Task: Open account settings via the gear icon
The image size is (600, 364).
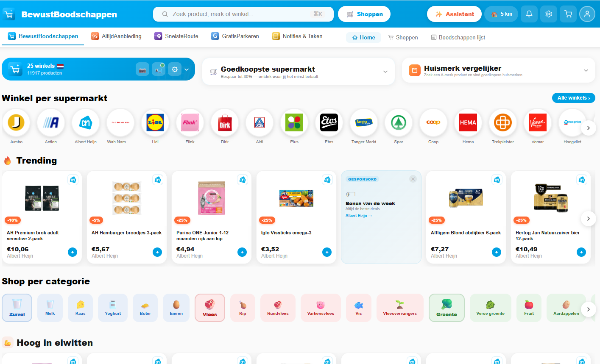Action: 548,14
